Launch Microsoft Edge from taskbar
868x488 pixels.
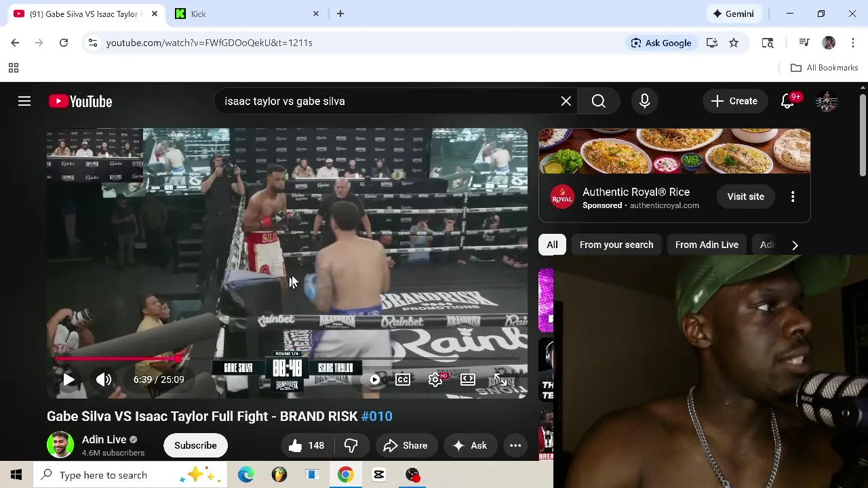click(246, 474)
